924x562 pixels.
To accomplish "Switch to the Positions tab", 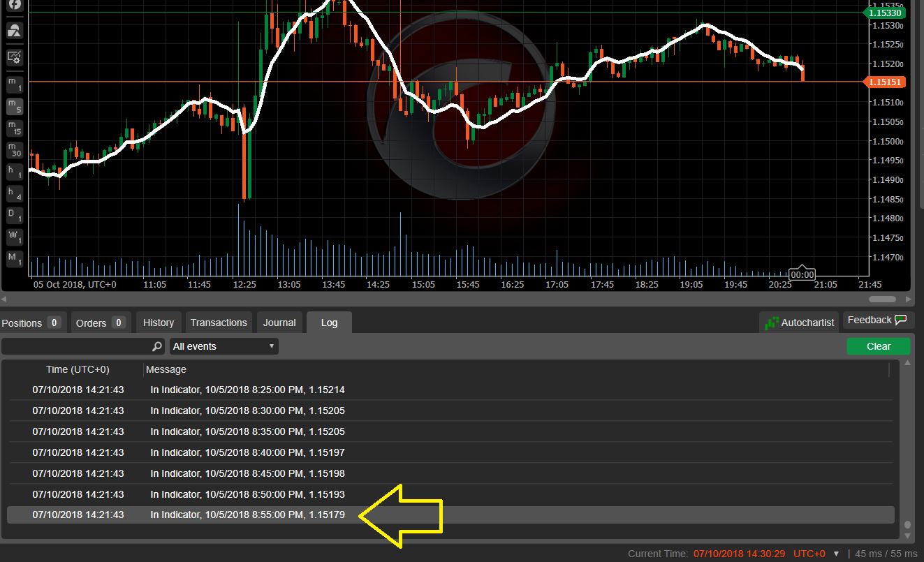I will pyautogui.click(x=33, y=323).
